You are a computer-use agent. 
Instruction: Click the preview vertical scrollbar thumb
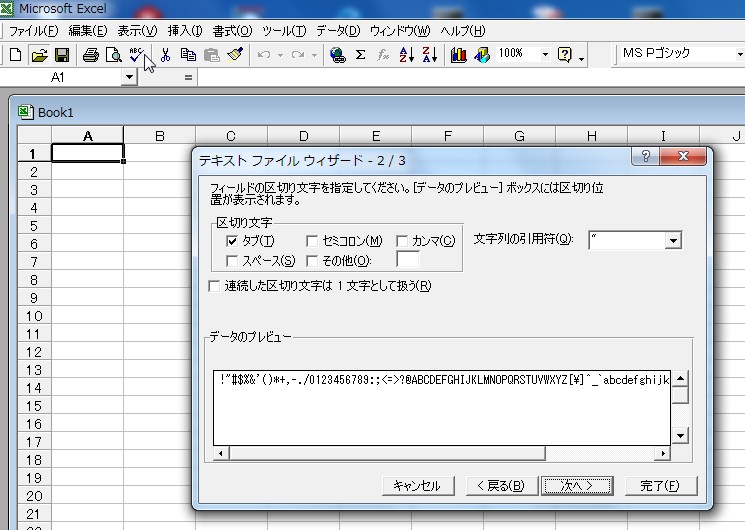point(680,395)
